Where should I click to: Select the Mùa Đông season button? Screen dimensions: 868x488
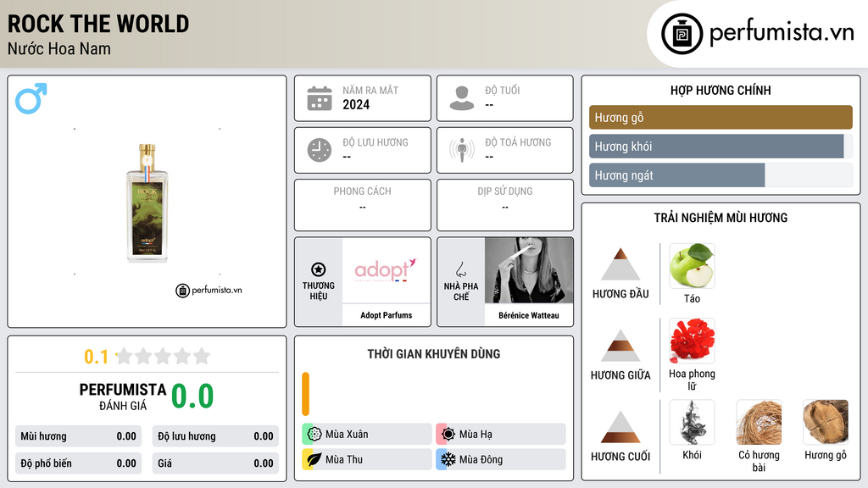500,459
